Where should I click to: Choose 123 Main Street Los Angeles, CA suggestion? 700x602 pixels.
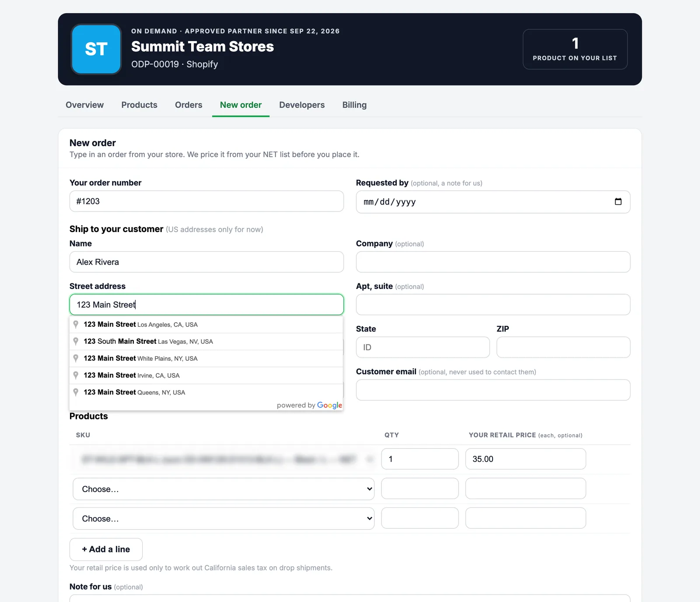(206, 324)
